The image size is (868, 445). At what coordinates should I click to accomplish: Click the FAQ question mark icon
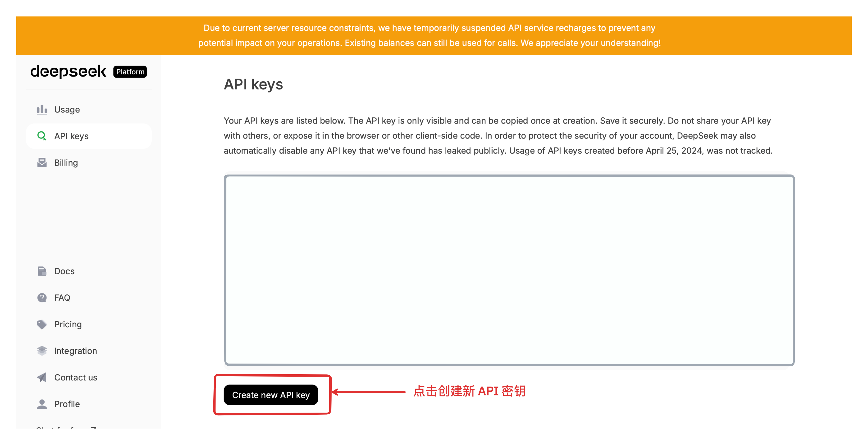tap(42, 298)
